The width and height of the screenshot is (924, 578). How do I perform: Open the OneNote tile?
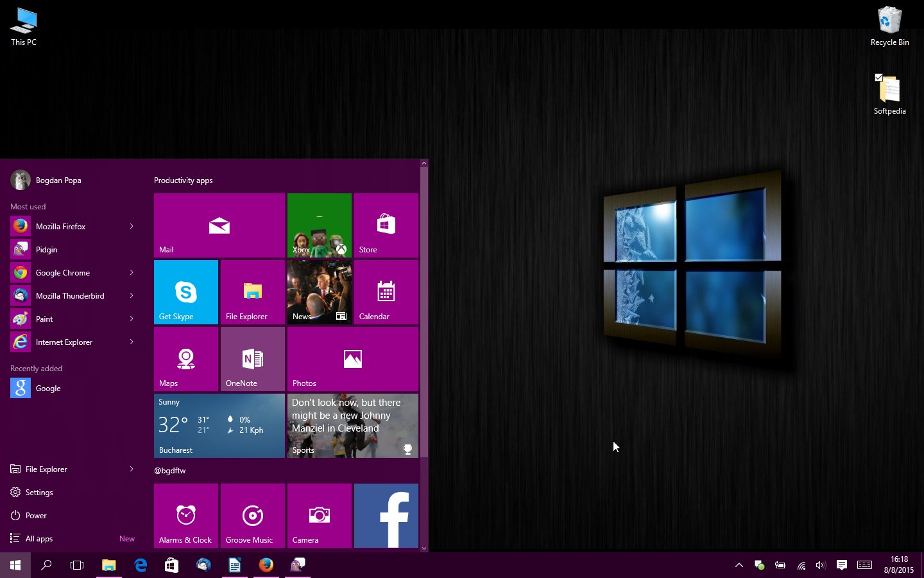(x=252, y=359)
